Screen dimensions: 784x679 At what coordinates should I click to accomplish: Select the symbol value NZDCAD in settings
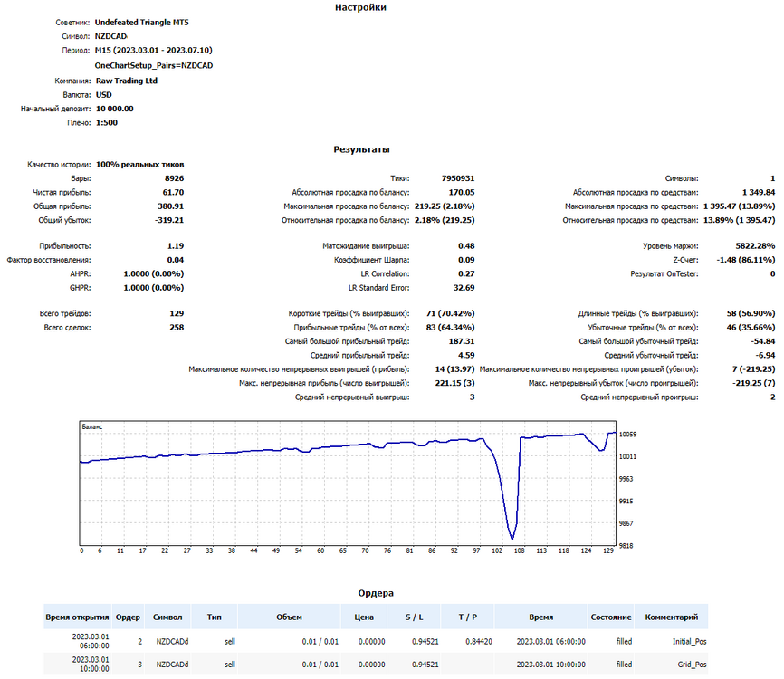click(111, 36)
